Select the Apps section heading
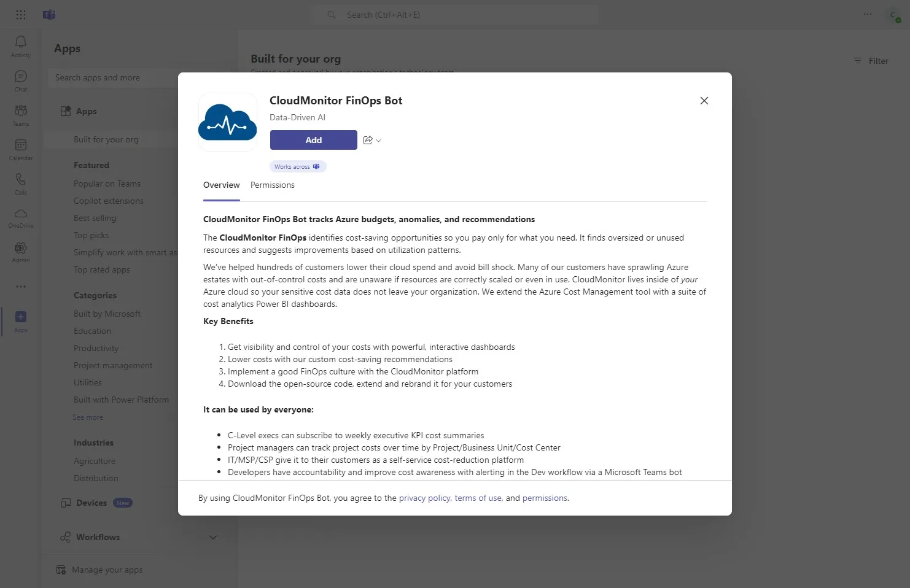 pos(87,111)
